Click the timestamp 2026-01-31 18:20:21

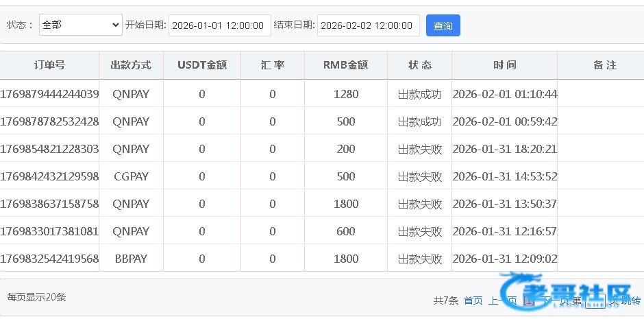tap(504, 149)
